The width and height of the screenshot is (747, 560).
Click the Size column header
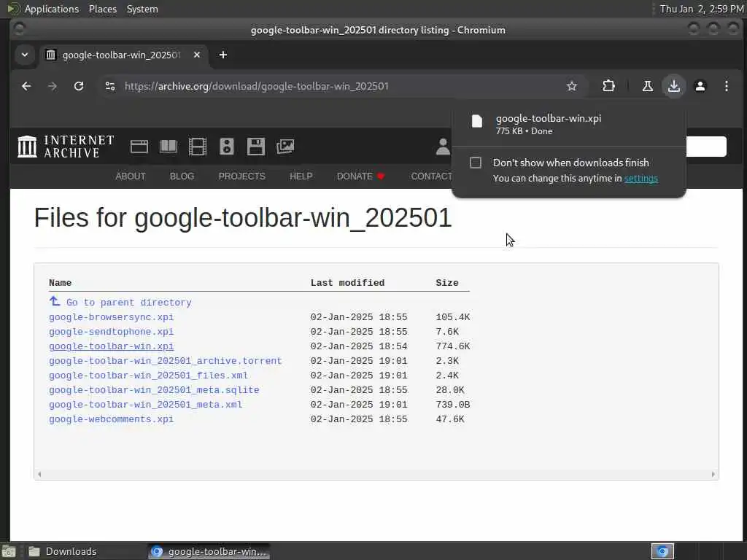click(x=447, y=283)
